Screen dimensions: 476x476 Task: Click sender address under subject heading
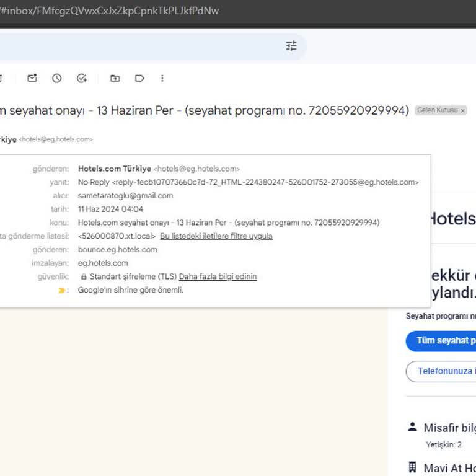pyautogui.click(x=56, y=139)
